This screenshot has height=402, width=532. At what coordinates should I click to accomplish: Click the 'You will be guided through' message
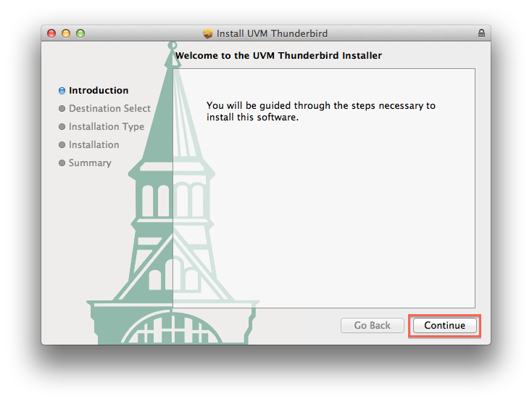click(321, 111)
